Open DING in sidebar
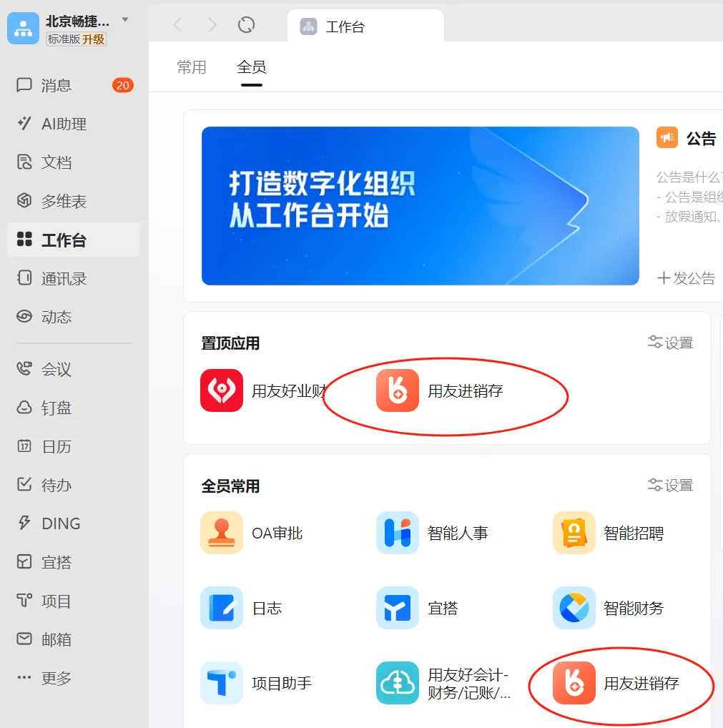723x728 pixels. coord(74,523)
